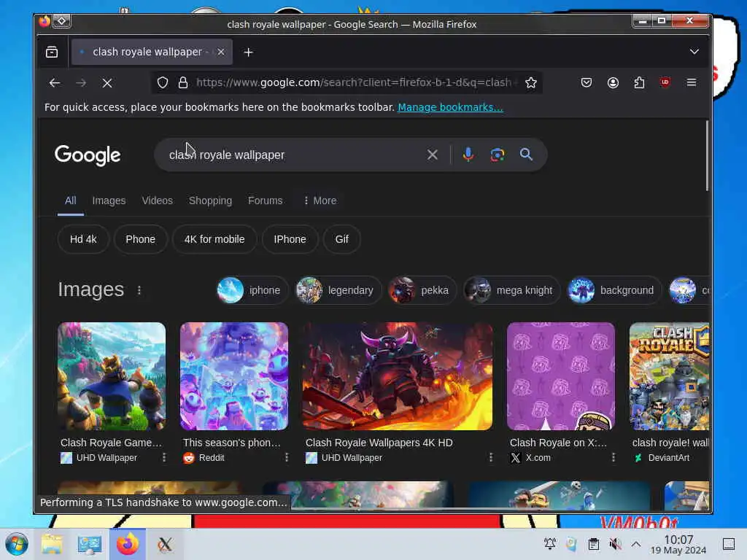Search by image with Google Lens
This screenshot has height=560, width=747.
point(498,155)
